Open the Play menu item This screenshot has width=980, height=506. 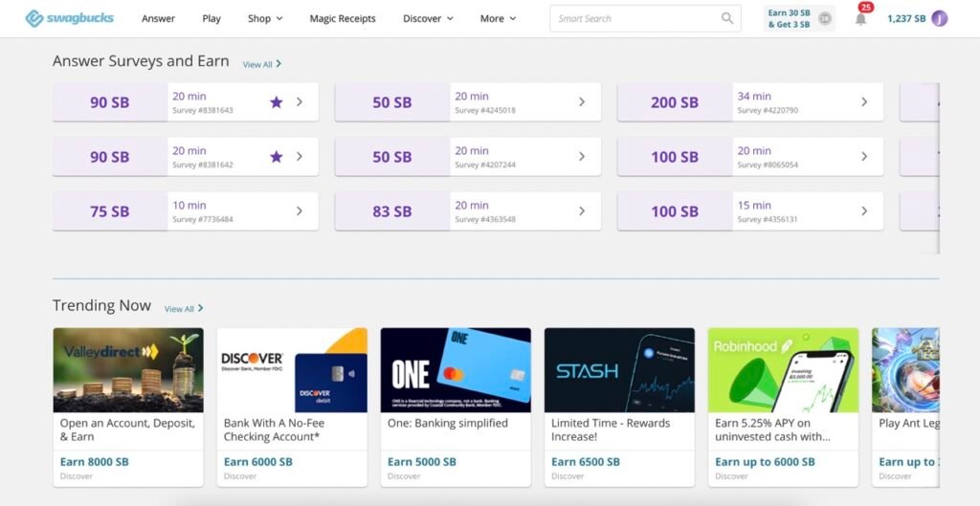point(212,19)
